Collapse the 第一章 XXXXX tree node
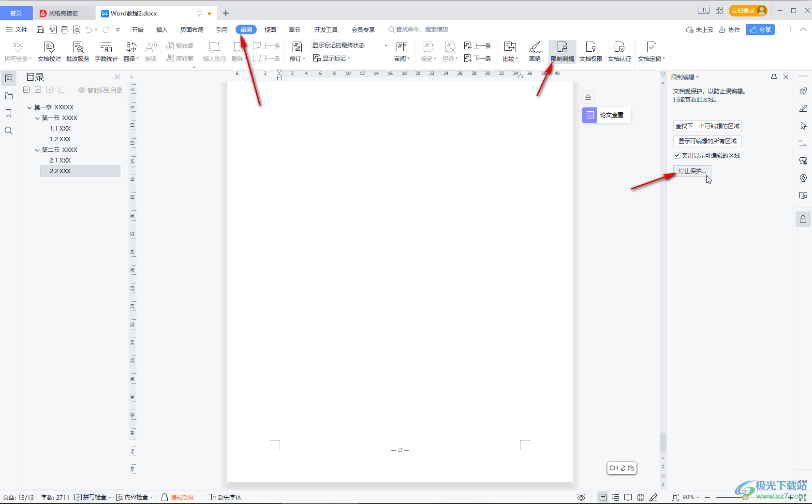 coord(30,107)
